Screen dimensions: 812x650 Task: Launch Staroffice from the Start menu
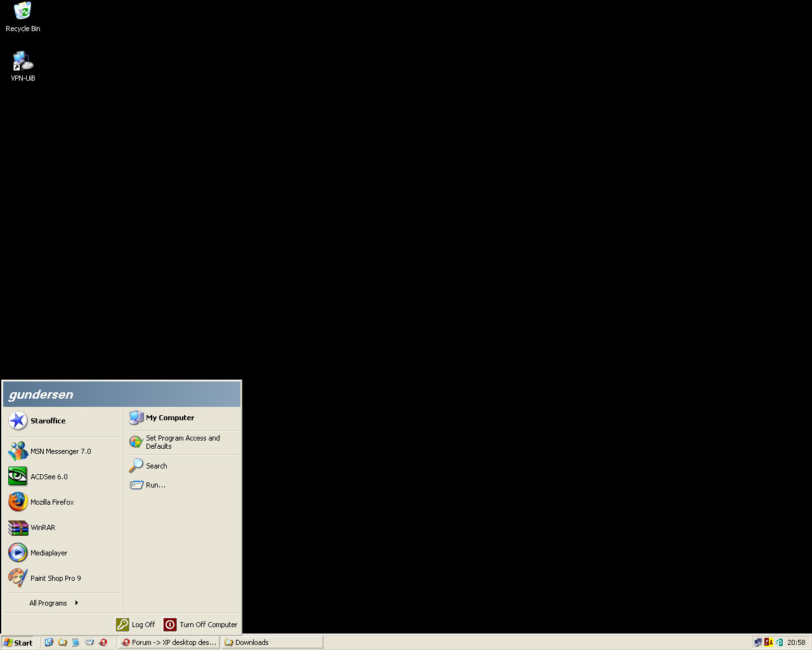coord(64,421)
